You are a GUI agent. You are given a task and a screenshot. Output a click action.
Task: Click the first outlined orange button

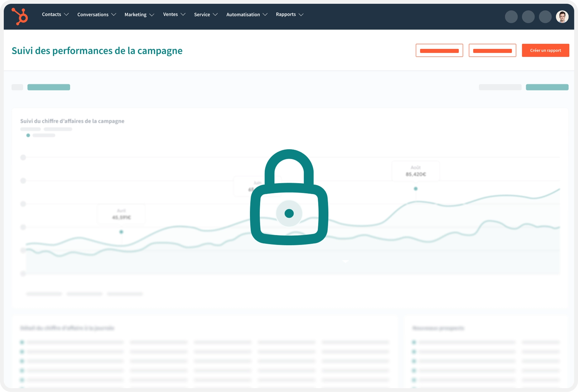coord(439,50)
